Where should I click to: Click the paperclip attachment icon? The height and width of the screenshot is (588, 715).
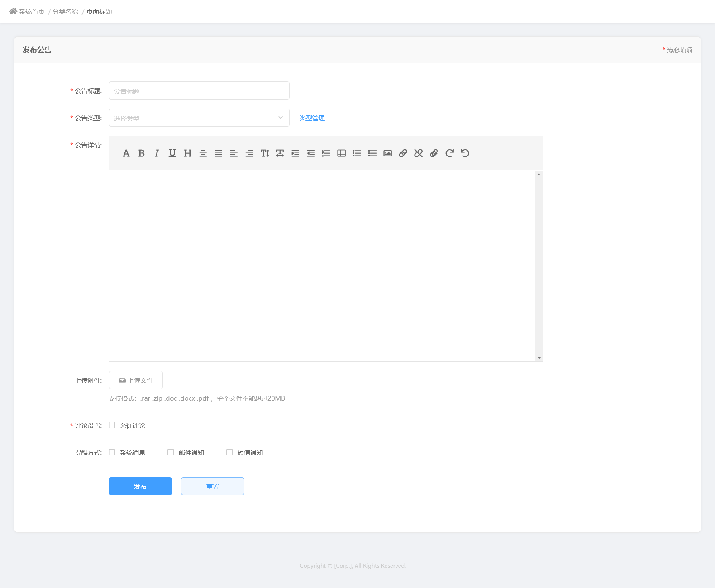[x=434, y=153]
